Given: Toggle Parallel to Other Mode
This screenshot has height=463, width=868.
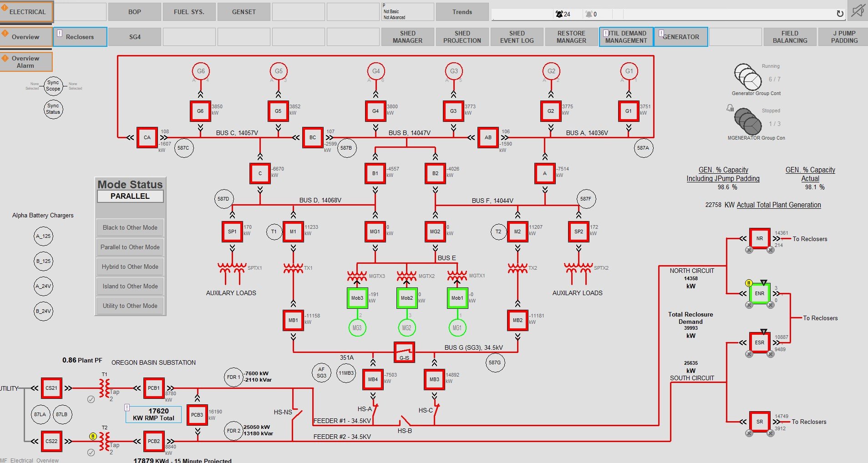Looking at the screenshot, I should tap(130, 247).
